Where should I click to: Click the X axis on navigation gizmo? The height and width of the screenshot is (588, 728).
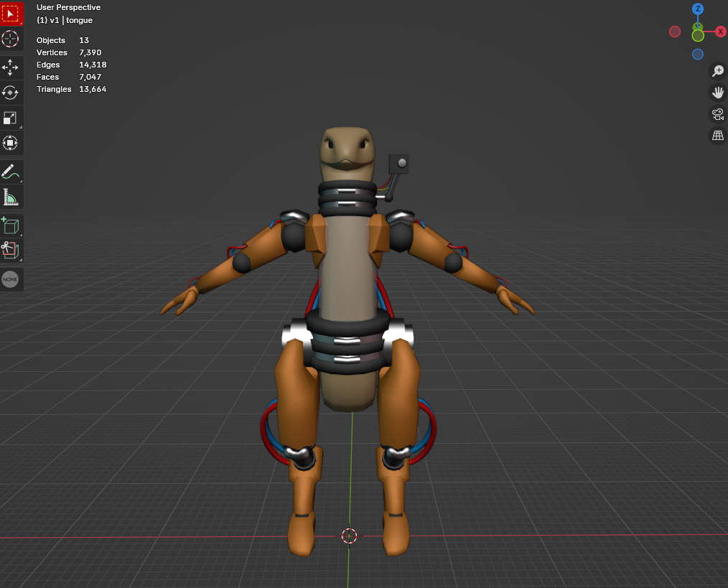[720, 32]
